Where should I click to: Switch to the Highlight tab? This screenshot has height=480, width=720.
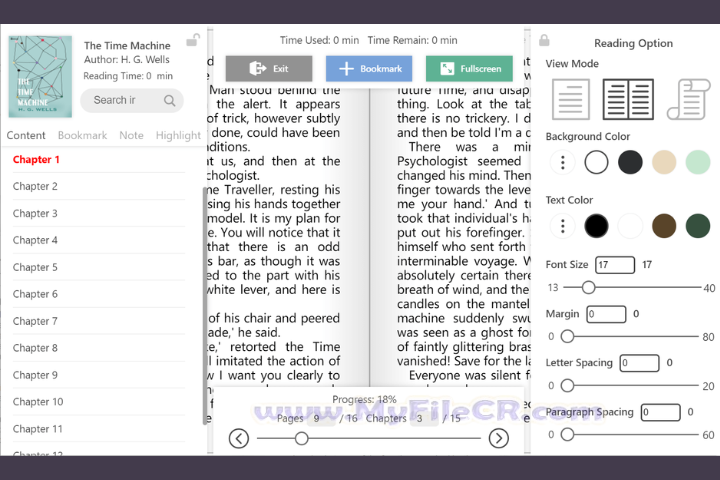178,136
